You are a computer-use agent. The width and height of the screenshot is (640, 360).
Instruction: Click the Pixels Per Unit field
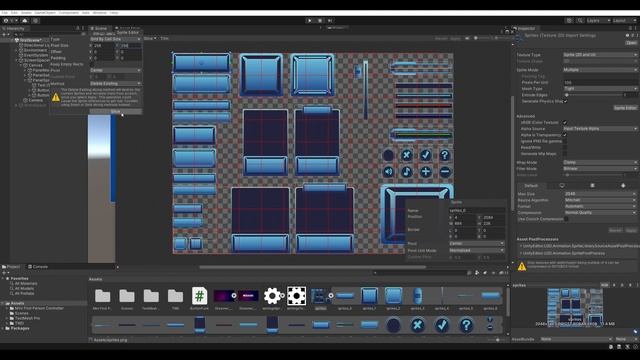coord(600,82)
